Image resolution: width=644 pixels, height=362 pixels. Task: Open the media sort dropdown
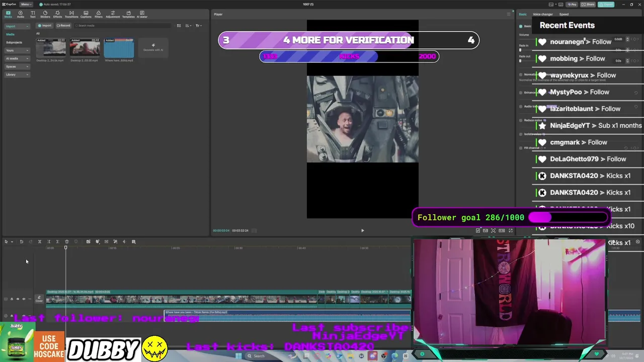(x=188, y=26)
